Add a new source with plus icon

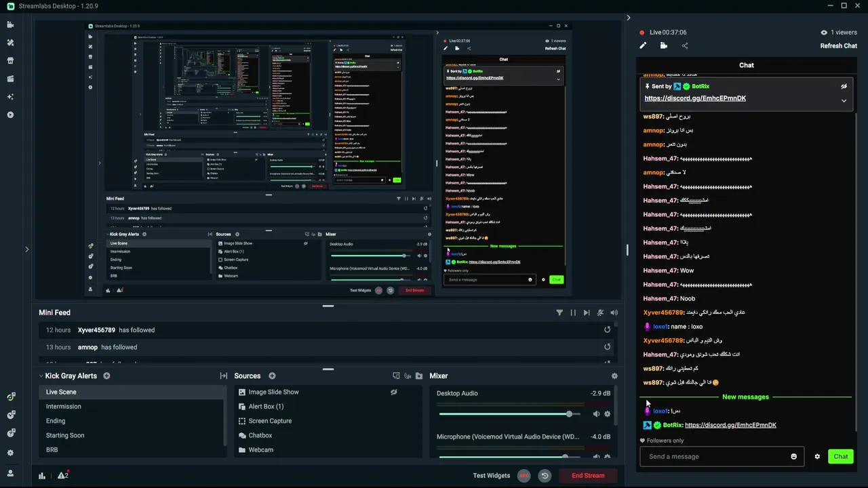click(272, 375)
